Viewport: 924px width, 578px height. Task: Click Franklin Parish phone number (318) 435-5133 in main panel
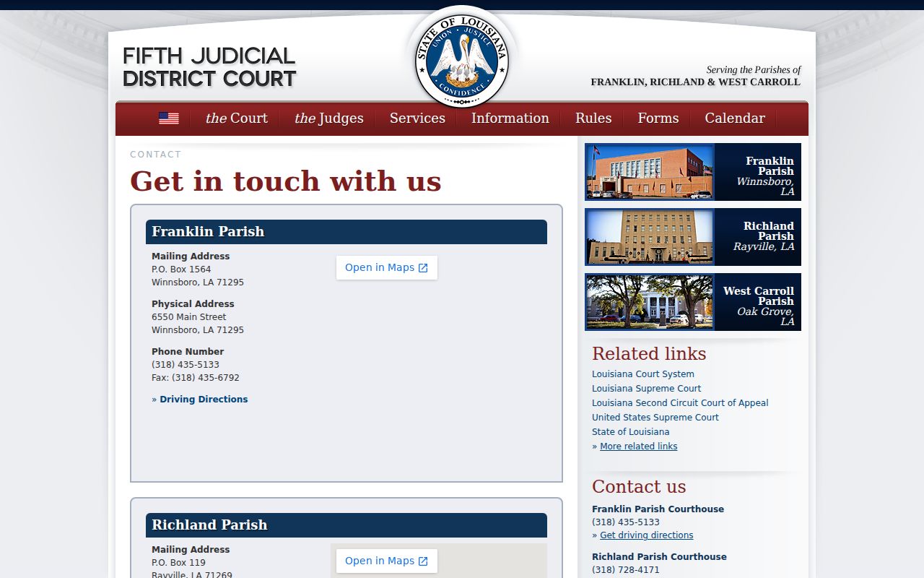coord(186,365)
